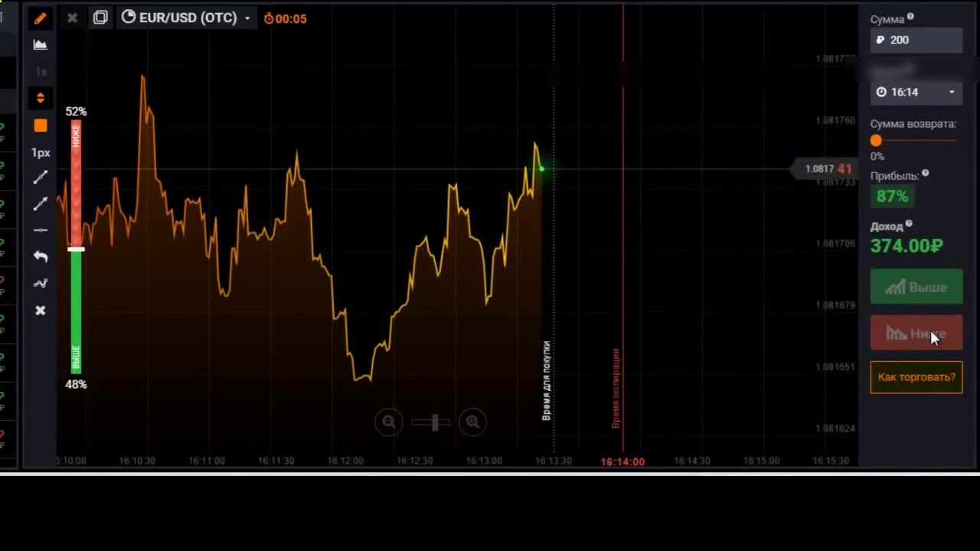
Task: Click the red 16:14:00 expiration time marker
Action: pyautogui.click(x=622, y=461)
